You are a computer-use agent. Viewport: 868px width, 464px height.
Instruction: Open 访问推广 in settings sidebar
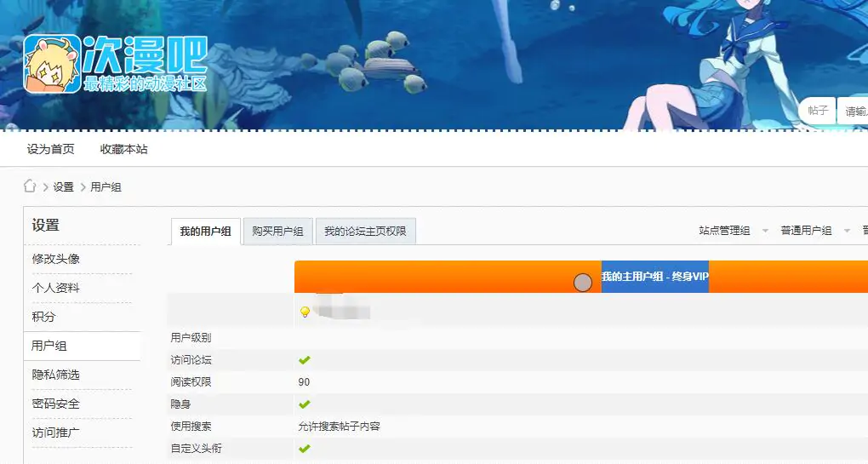(56, 432)
